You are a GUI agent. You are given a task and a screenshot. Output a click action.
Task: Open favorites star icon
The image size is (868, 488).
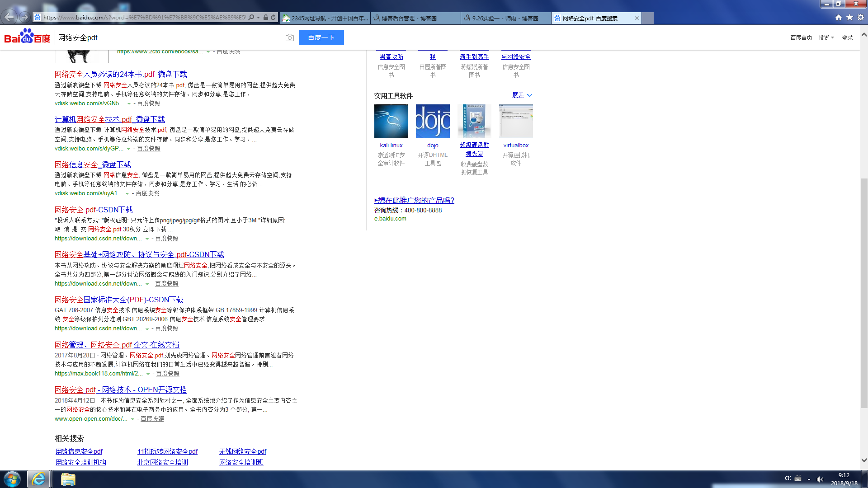[x=849, y=18]
